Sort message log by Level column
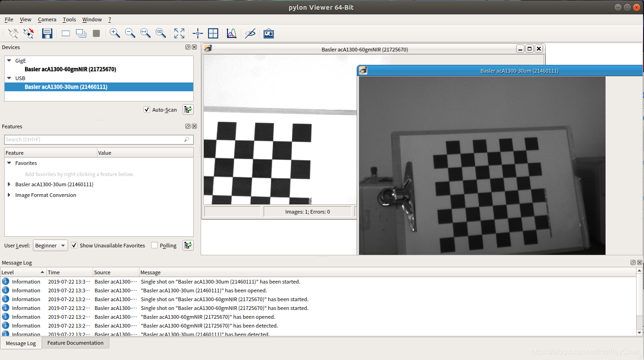The height and width of the screenshot is (360, 644). coord(23,272)
